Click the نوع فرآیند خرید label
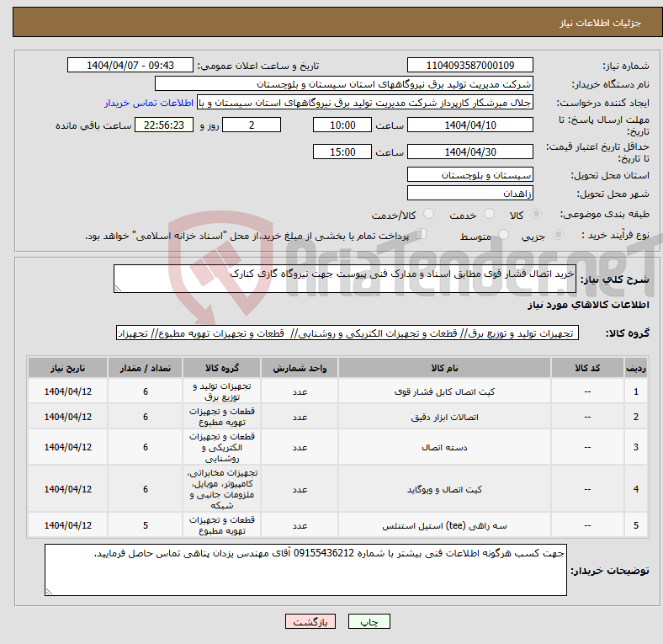The image size is (663, 644). coord(615,235)
